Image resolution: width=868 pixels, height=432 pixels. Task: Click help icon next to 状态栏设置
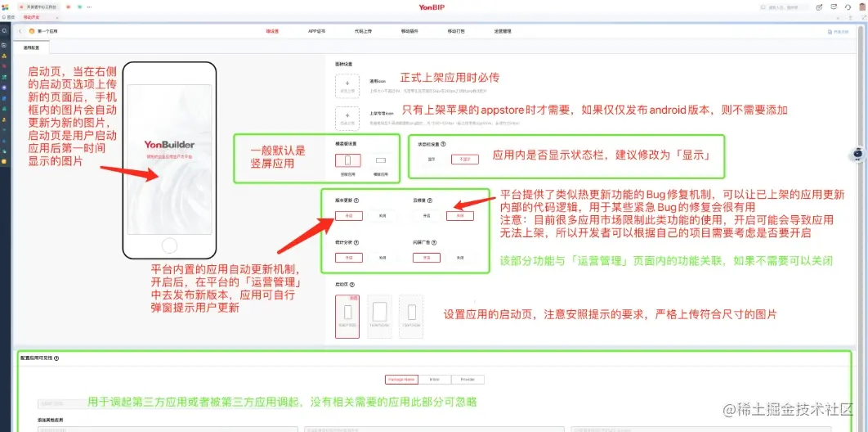click(444, 143)
